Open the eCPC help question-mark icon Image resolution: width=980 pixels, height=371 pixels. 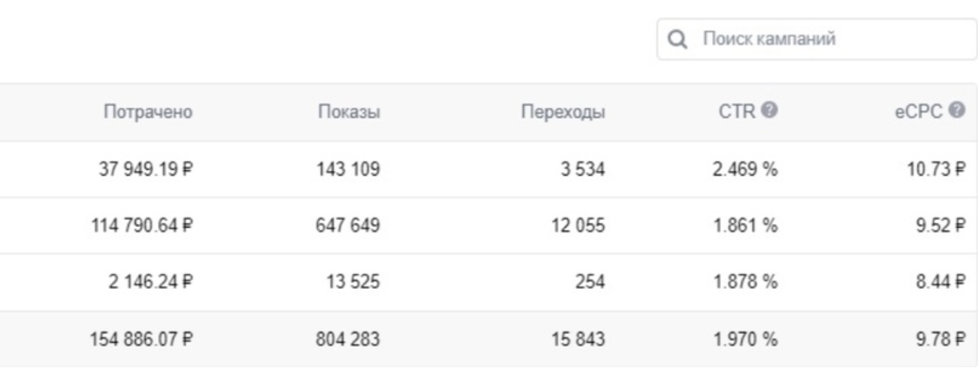962,112
